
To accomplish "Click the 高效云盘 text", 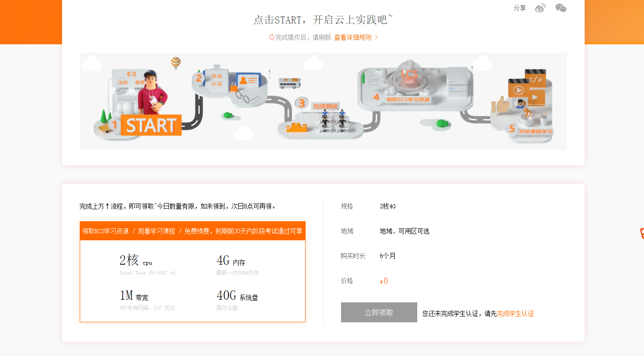I will tap(227, 308).
